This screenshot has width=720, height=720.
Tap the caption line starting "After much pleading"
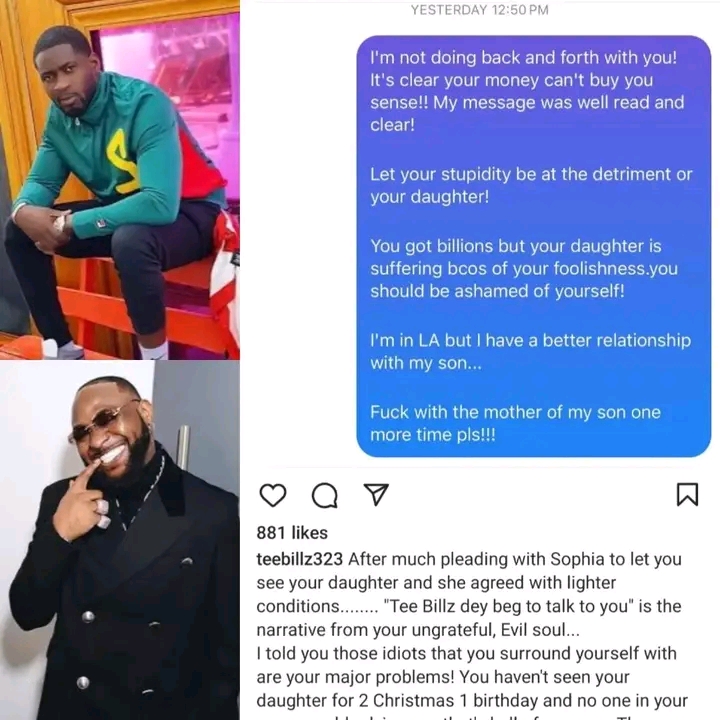tap(515, 559)
